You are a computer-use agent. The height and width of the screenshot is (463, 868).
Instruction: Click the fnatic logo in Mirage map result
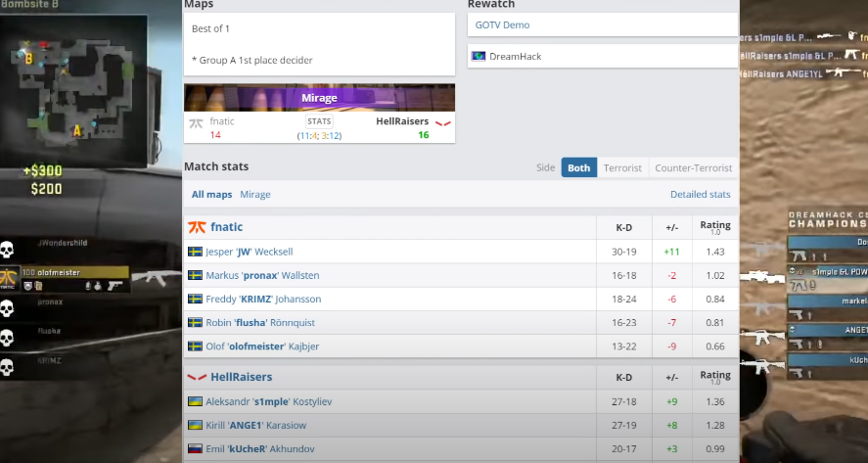pos(196,122)
